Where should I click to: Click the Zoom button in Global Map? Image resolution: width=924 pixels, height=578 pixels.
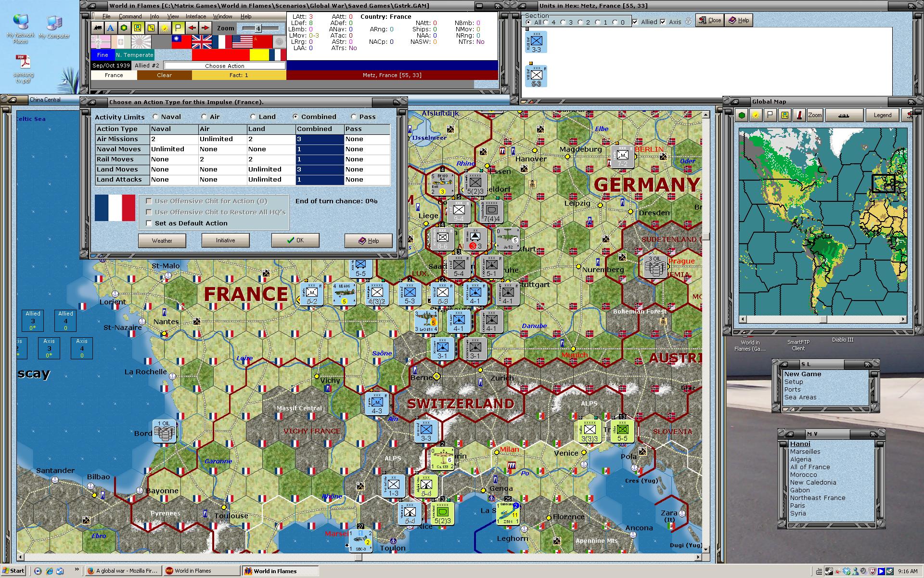coord(815,115)
